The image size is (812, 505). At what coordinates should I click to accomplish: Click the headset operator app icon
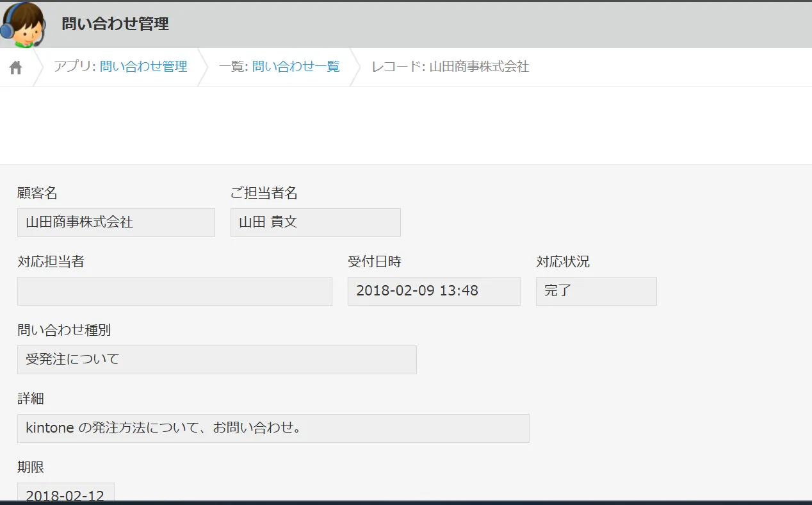point(23,24)
